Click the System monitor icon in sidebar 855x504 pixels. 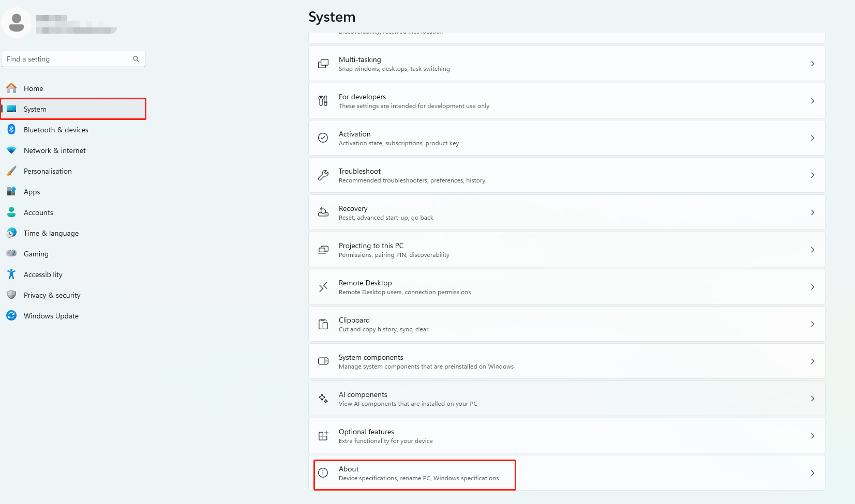[11, 109]
